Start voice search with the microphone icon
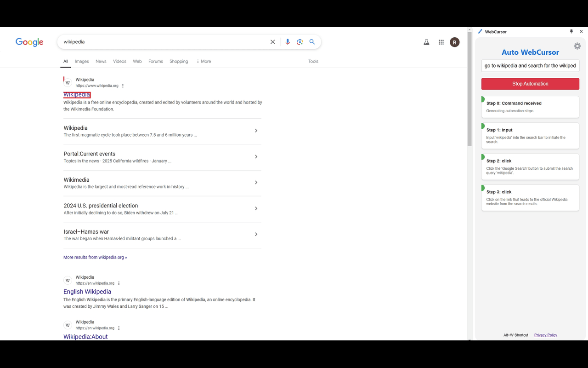 click(x=288, y=42)
